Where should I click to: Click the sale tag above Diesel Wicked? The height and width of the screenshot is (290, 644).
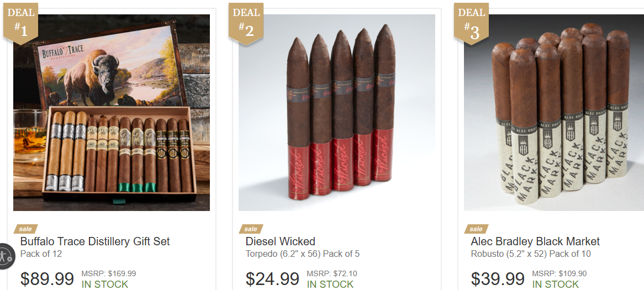[x=251, y=229]
